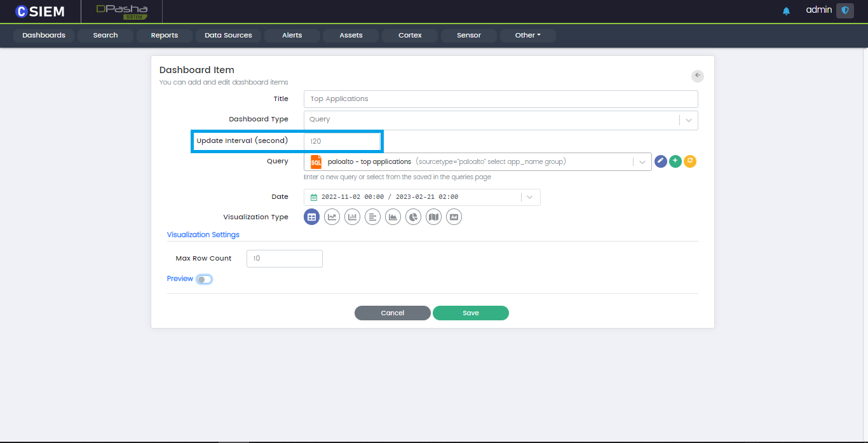
Task: Select the text card visualization icon
Action: [454, 217]
